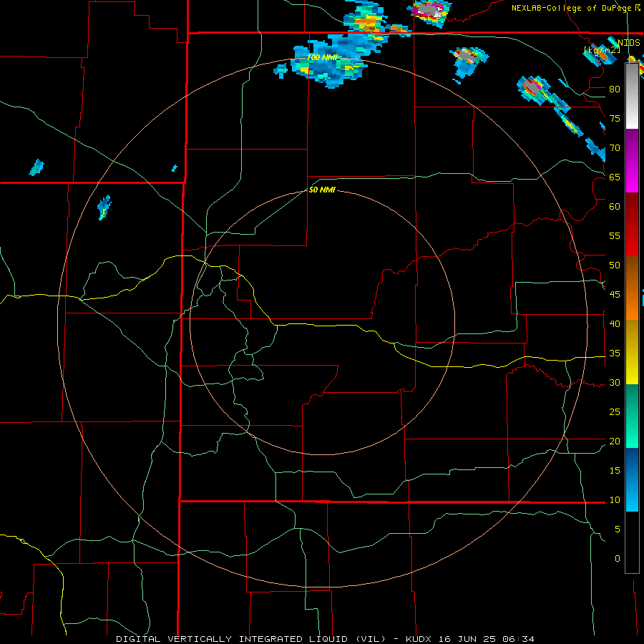644x644 pixels.
Task: Click the 50 value on the VIL scale
Action: point(615,265)
